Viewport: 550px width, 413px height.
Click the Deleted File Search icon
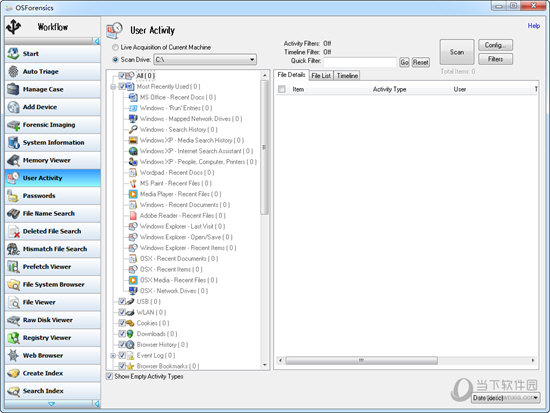click(13, 231)
